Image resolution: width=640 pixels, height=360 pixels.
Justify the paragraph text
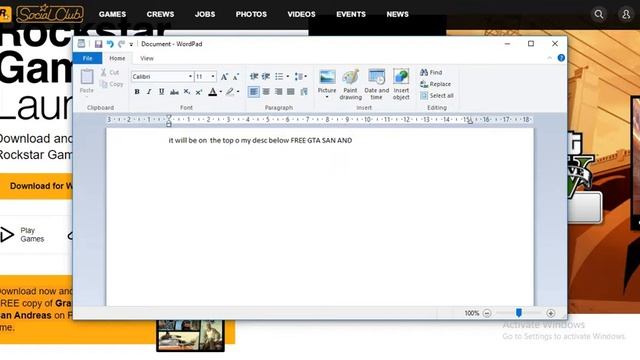tap(291, 92)
